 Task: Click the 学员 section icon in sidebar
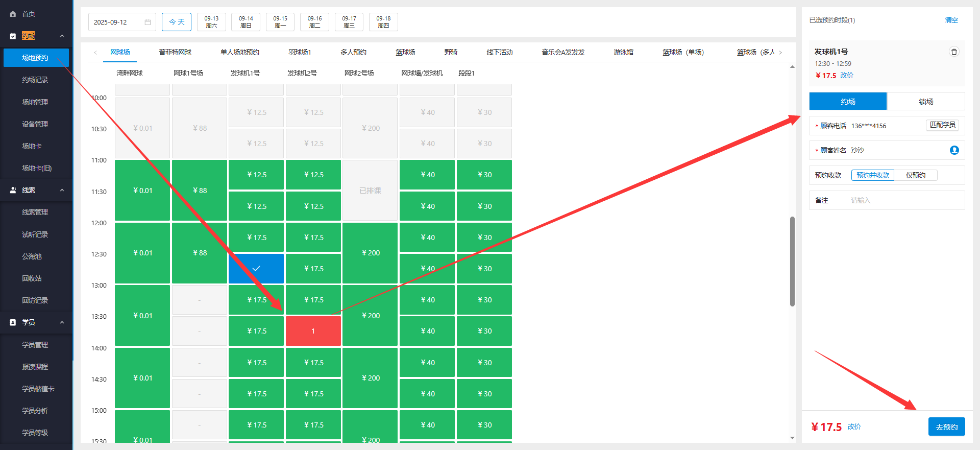(x=13, y=322)
